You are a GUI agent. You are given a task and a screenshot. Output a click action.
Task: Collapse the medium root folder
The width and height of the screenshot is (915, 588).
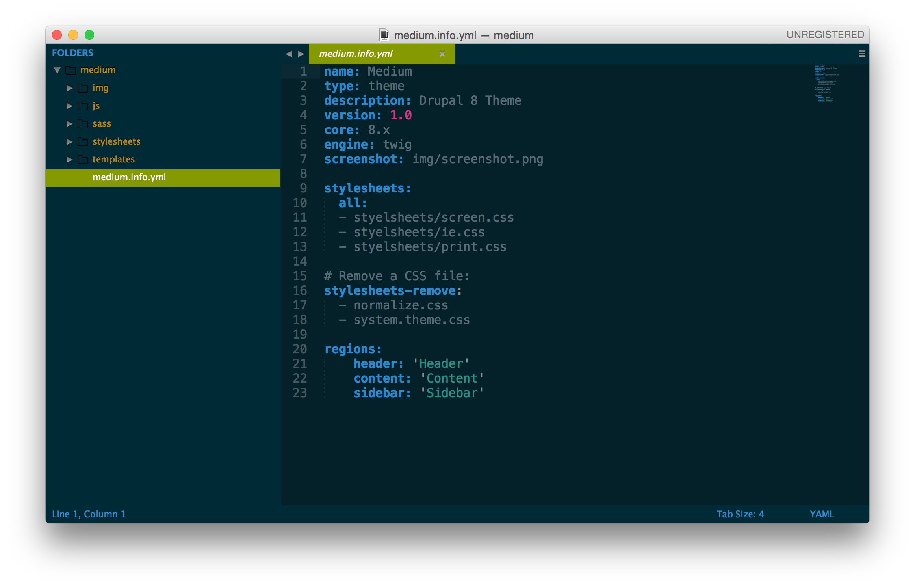(59, 69)
